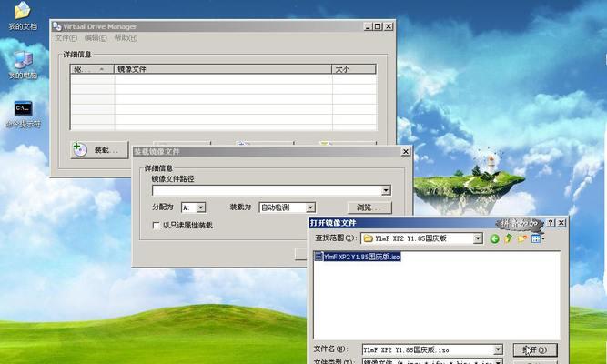Open the 我的文档 desktop icon
607x364 pixels.
pos(23,15)
